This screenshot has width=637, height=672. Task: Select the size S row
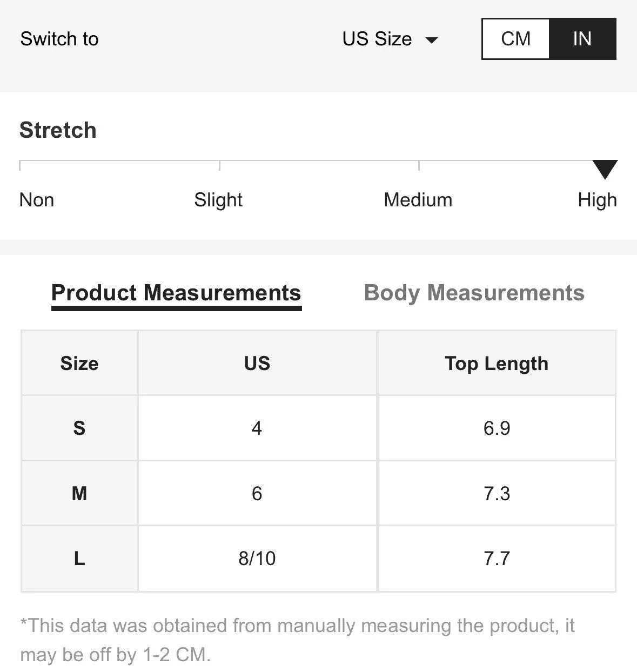318,428
